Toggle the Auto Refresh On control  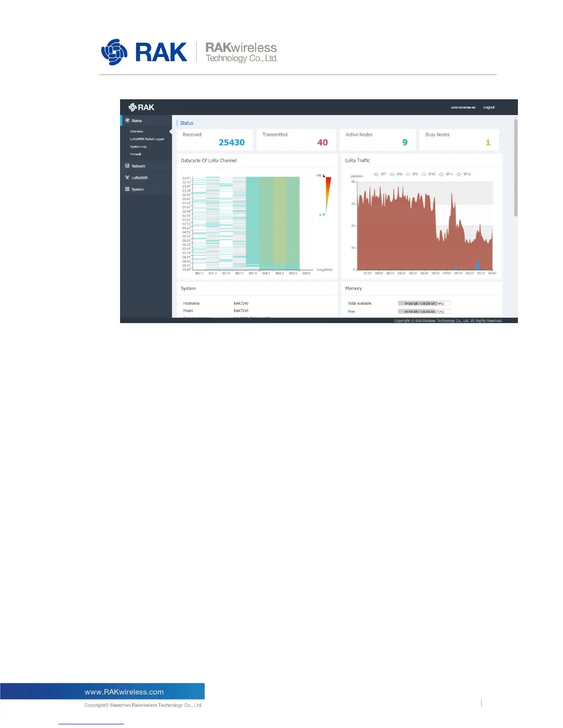[x=463, y=108]
